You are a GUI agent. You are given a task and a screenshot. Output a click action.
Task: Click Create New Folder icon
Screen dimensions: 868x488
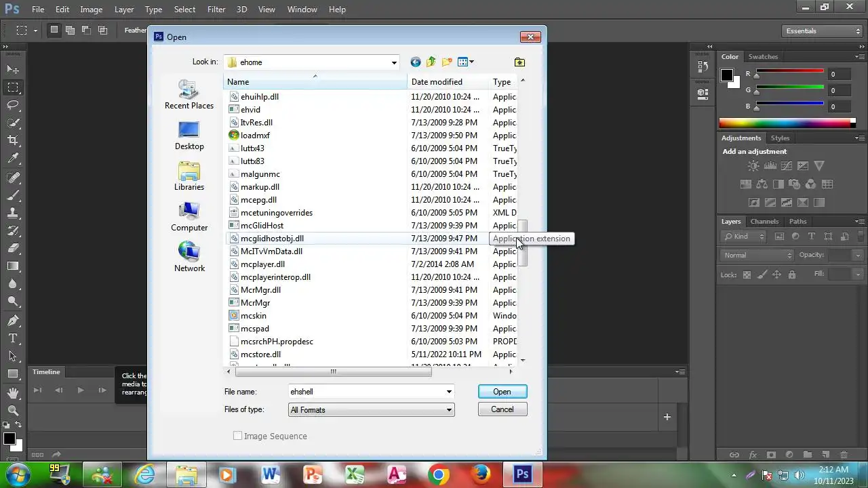(447, 62)
